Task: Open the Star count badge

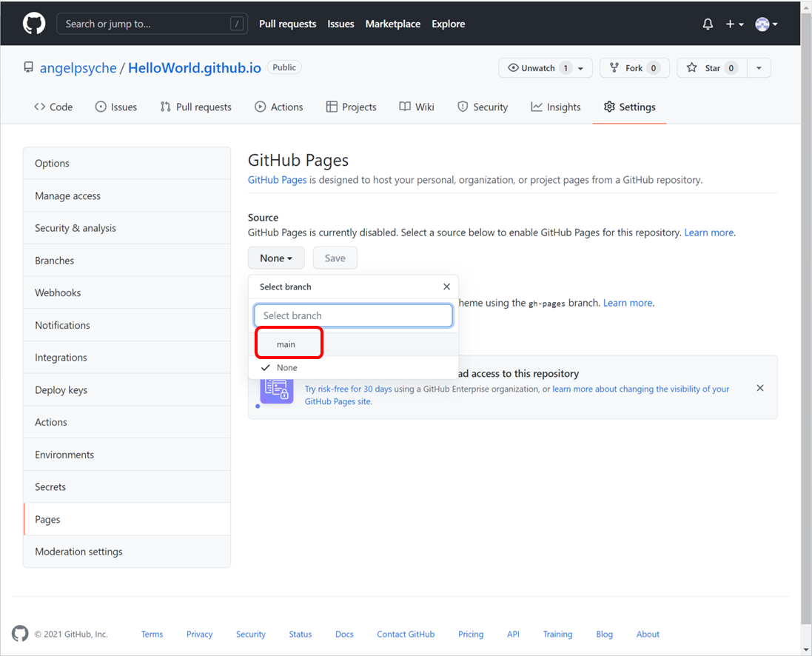Action: (x=731, y=68)
